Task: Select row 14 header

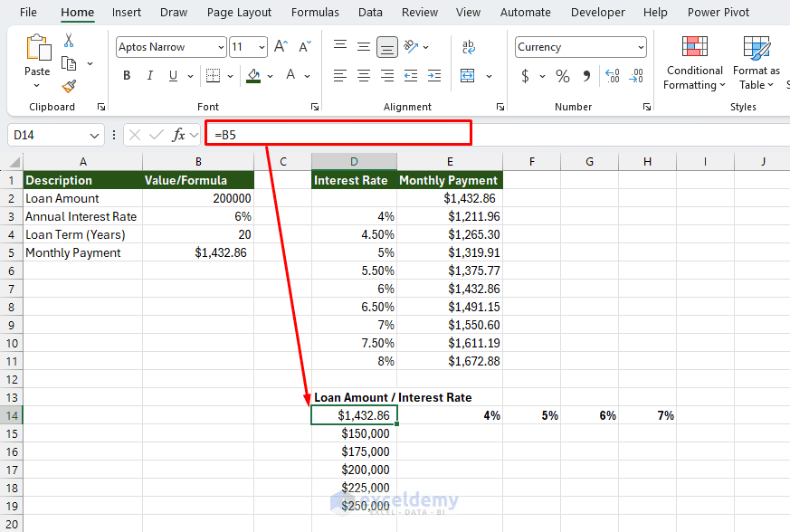Action: (12, 415)
